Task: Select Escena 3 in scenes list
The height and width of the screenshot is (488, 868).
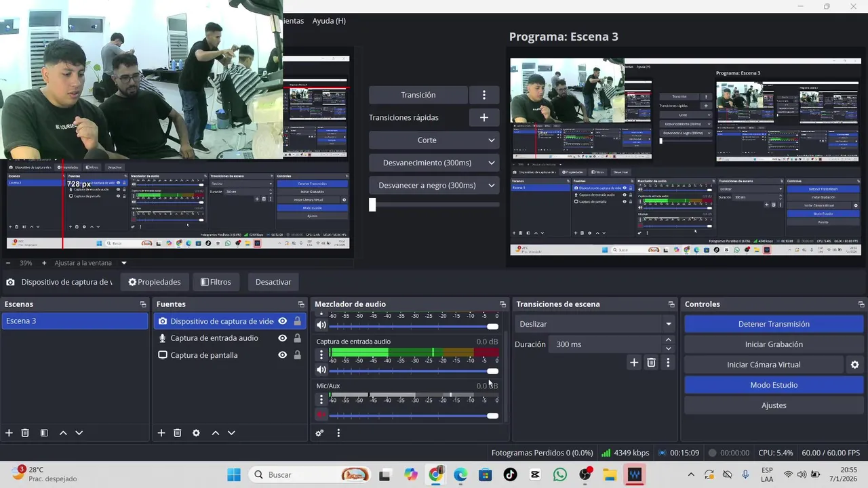Action: pyautogui.click(x=75, y=321)
